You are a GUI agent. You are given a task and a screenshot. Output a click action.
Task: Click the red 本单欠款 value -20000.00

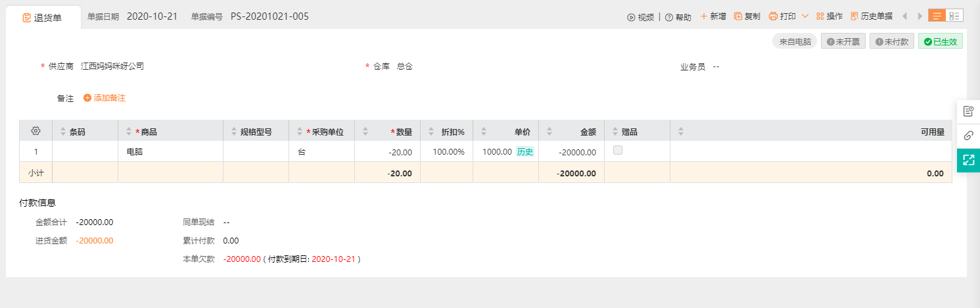point(242,259)
